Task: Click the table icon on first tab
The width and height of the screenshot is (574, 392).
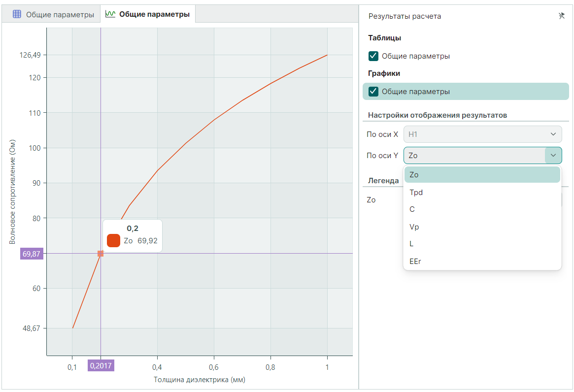Action: (x=17, y=14)
